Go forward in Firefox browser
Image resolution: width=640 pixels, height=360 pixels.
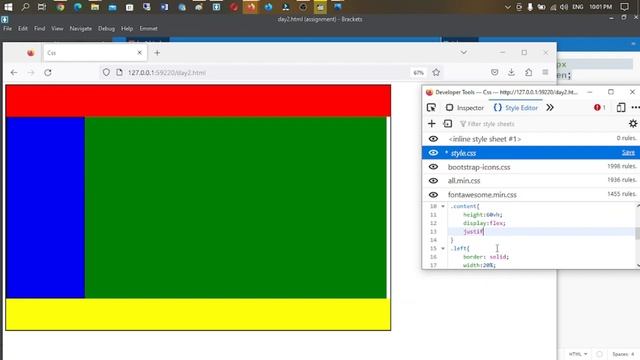pyautogui.click(x=31, y=73)
